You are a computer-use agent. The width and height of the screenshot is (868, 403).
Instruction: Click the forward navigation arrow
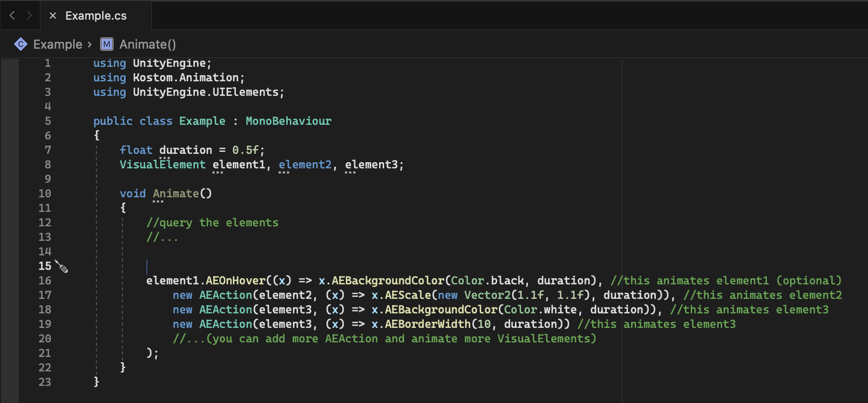29,16
